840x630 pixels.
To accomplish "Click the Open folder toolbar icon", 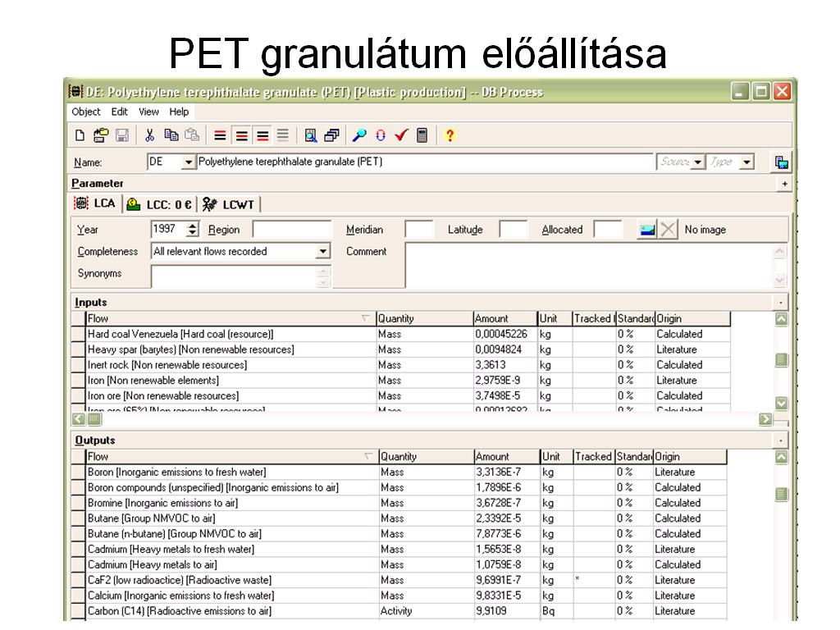I will 100,135.
